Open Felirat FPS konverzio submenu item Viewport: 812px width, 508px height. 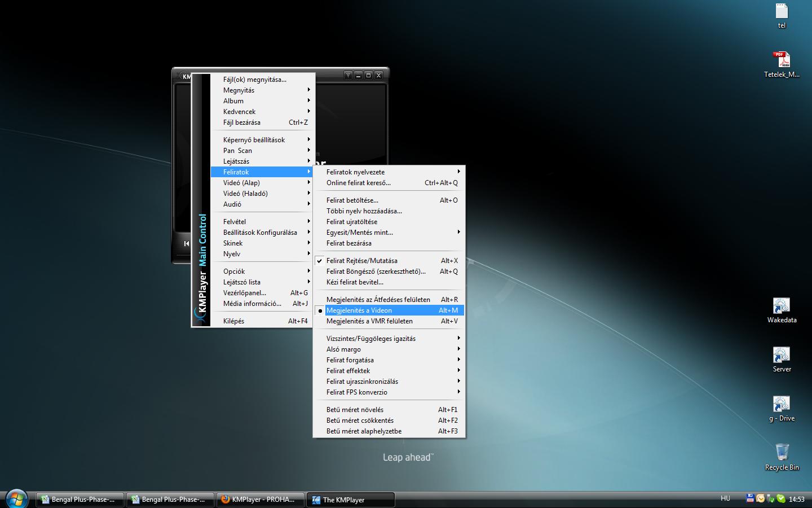tap(389, 392)
